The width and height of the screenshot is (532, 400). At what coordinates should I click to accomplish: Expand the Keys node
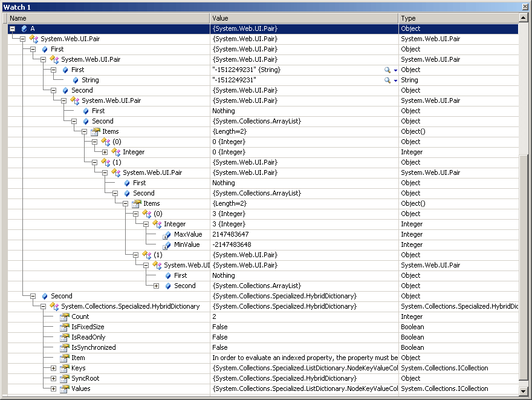[x=53, y=368]
